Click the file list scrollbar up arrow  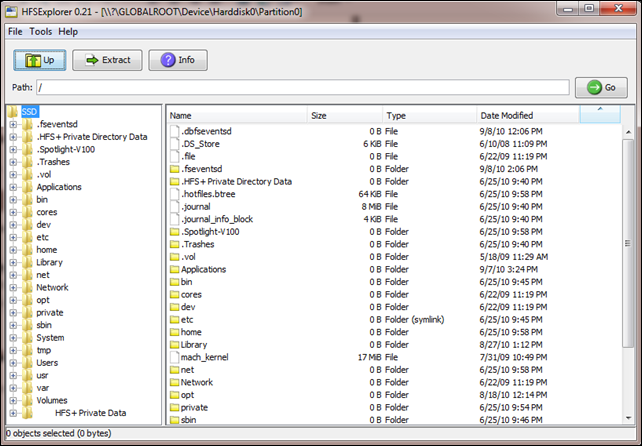coord(628,132)
